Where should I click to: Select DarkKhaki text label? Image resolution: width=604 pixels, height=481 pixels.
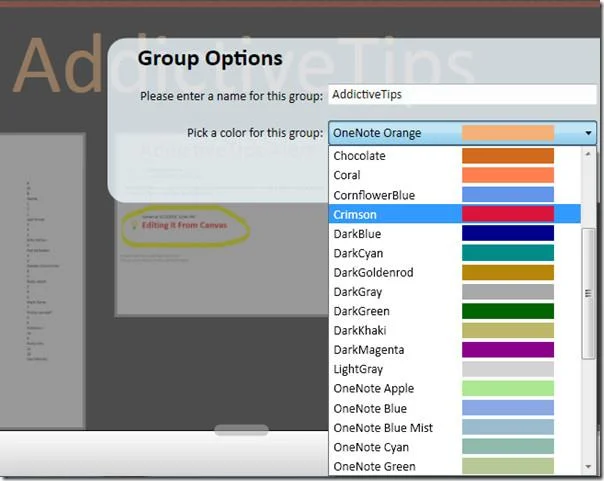tap(360, 330)
